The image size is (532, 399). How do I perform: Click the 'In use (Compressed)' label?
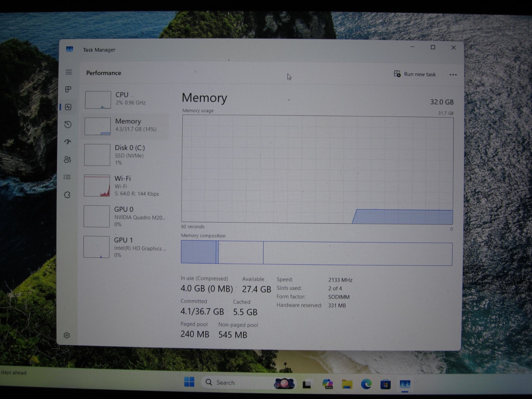coord(204,279)
